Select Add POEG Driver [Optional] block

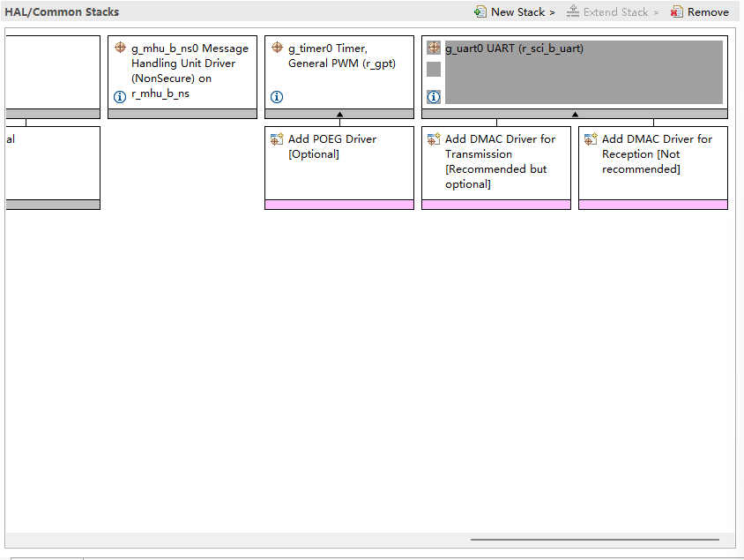coord(339,168)
